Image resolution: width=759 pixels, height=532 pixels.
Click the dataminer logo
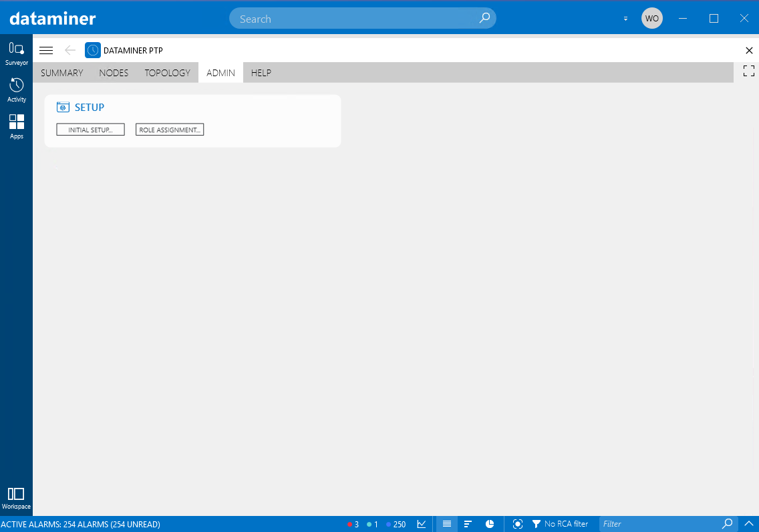tap(52, 19)
